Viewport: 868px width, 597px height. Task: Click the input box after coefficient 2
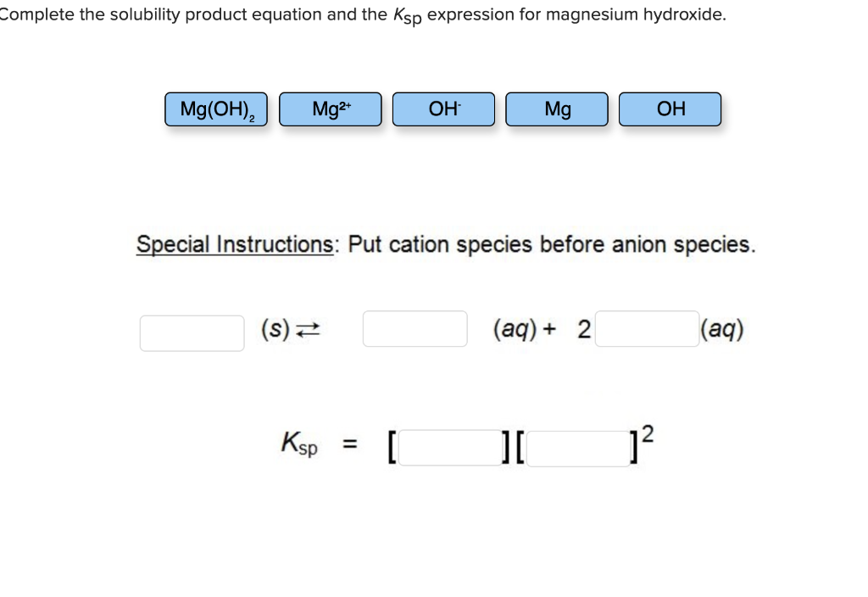coord(647,328)
